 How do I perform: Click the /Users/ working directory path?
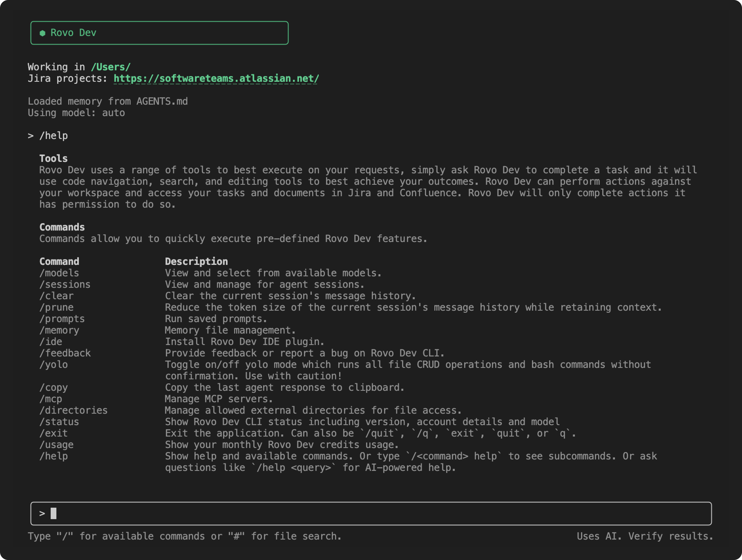tap(111, 67)
